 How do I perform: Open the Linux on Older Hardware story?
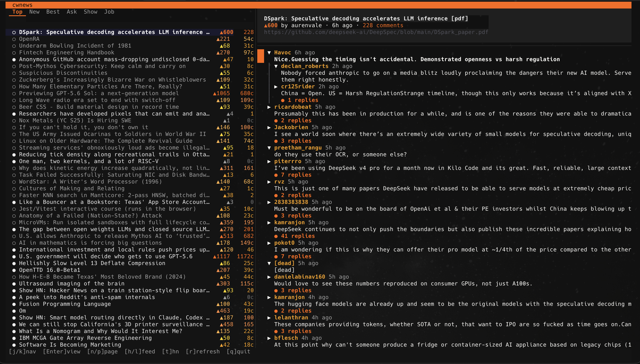pos(106,141)
